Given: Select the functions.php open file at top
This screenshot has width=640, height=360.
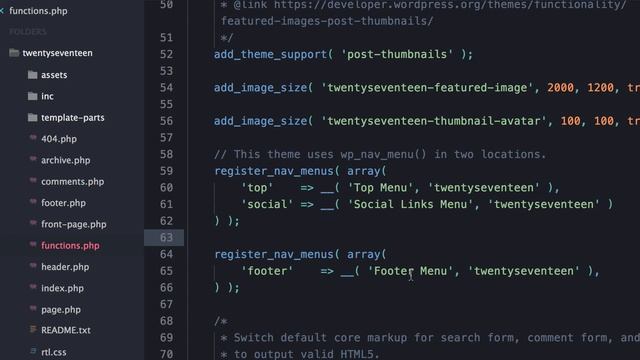Looking at the screenshot, I should click(x=38, y=11).
